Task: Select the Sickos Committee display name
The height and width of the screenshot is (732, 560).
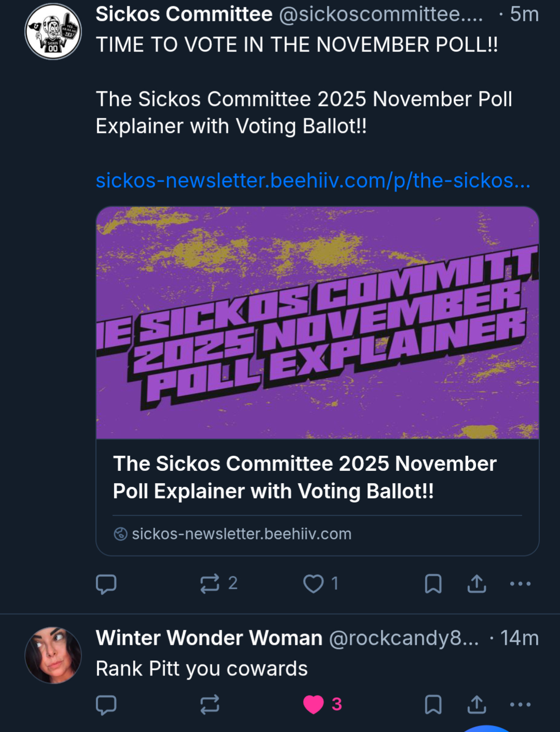Action: [184, 14]
